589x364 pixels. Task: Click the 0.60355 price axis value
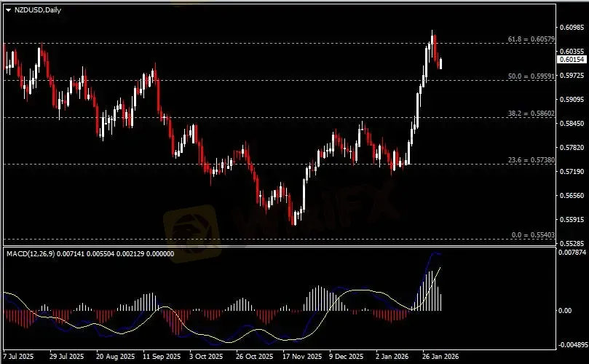point(572,51)
